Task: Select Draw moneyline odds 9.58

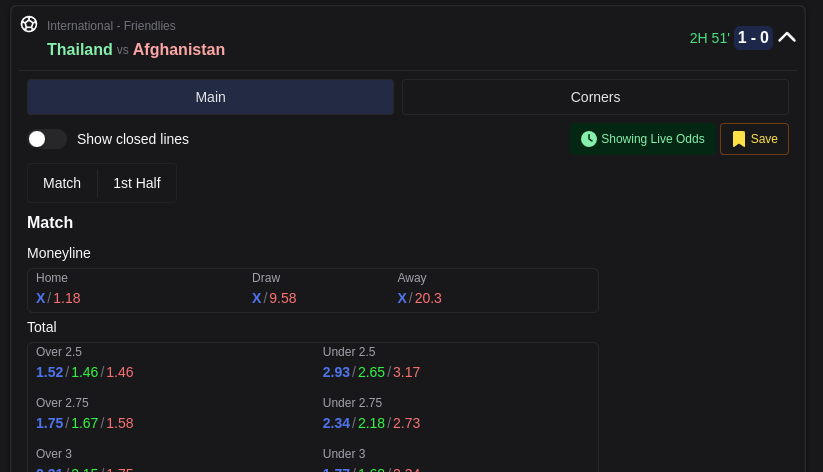Action: [x=282, y=298]
